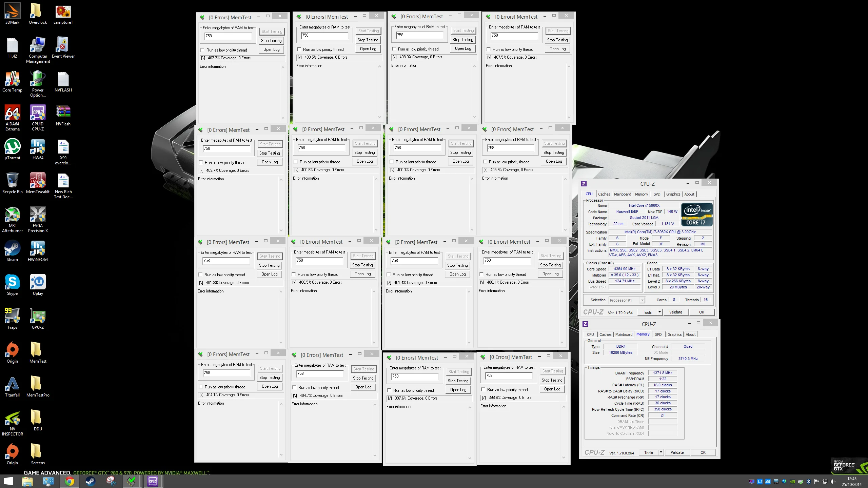Open the Skype desktop icon

(x=12, y=285)
